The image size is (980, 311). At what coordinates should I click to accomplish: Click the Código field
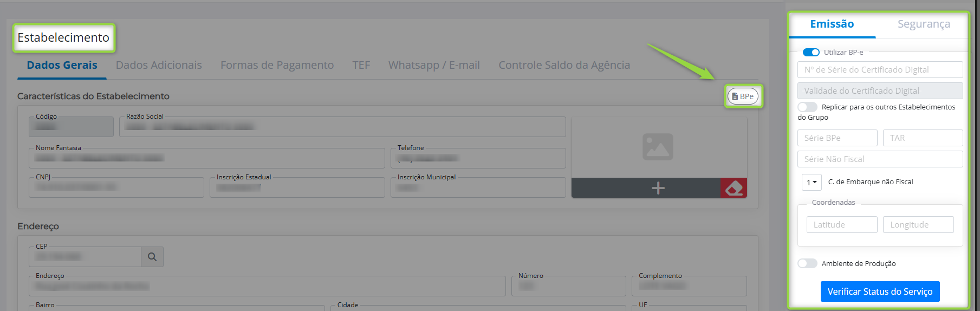[71, 127]
